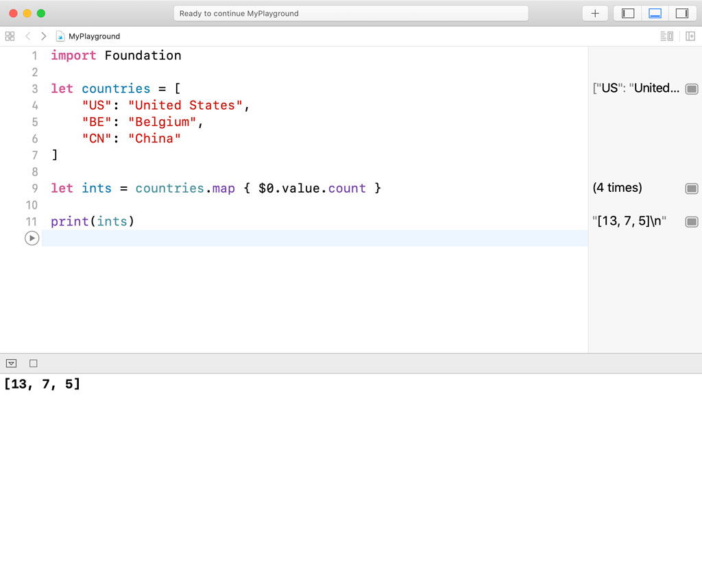Click the Show Result icon beside the countries dictionary
The width and height of the screenshot is (702, 588).
point(692,88)
